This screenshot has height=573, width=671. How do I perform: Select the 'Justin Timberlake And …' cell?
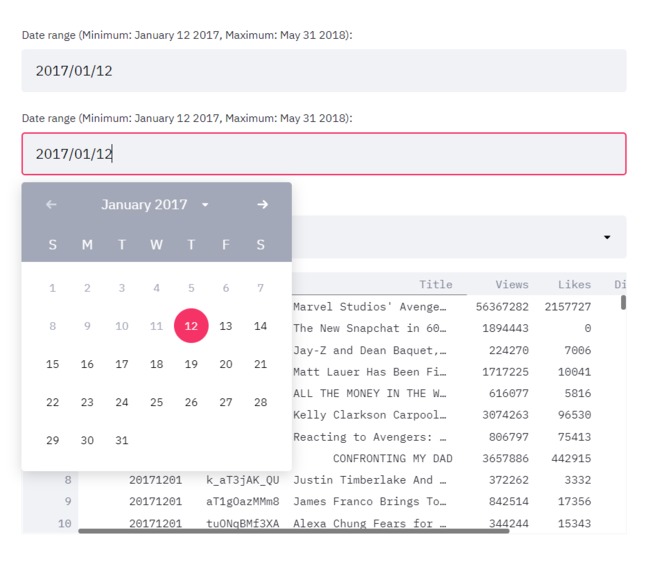point(370,480)
